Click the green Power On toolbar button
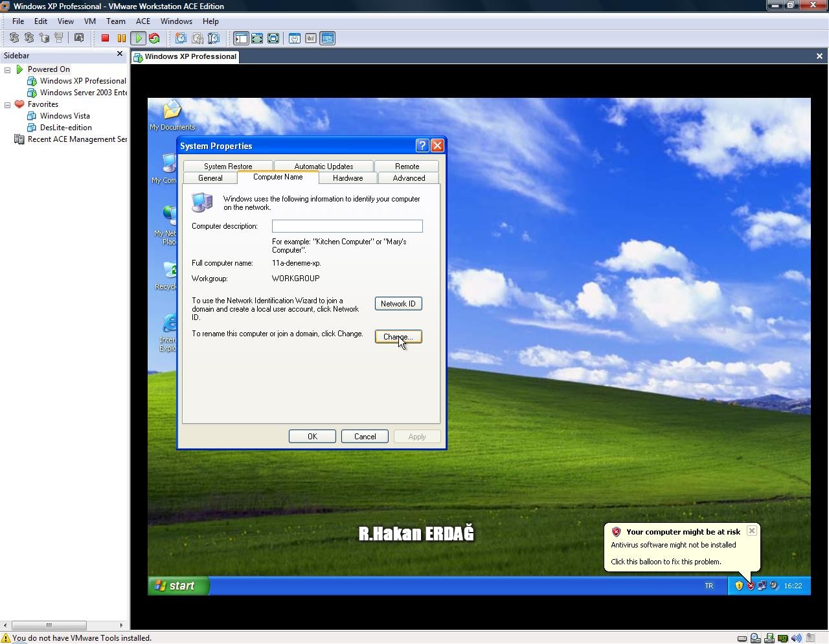Screen dimensions: 829x644 click(x=138, y=38)
